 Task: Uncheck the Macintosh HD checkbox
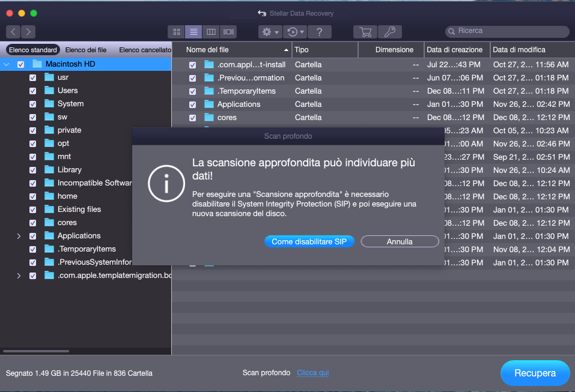coord(21,64)
